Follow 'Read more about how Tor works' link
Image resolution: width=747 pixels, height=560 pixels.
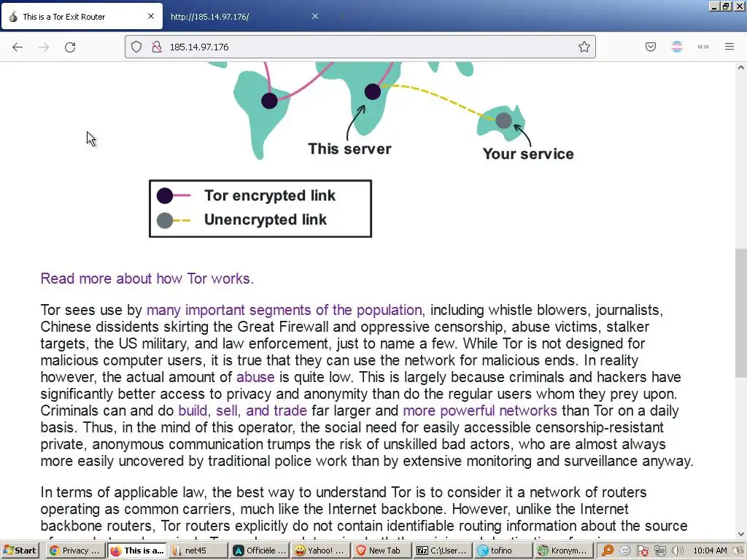coord(147,279)
